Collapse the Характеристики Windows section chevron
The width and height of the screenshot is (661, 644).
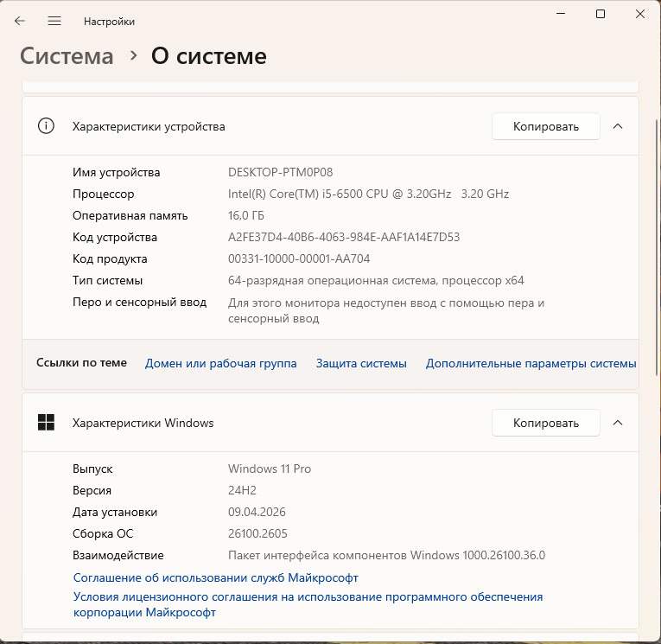coord(617,423)
